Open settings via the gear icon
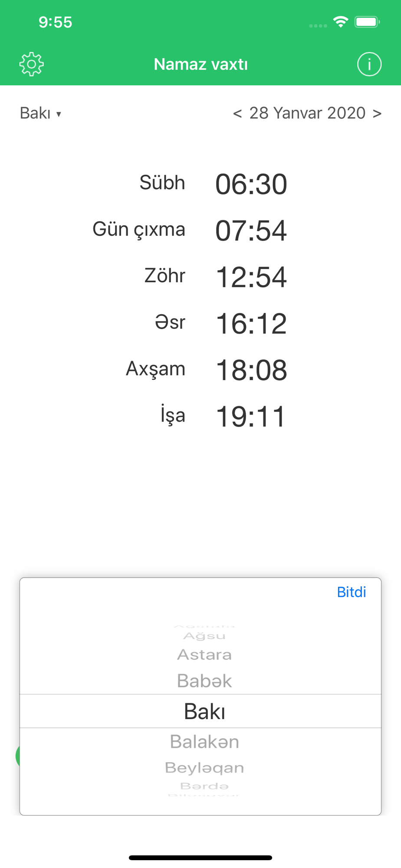Viewport: 401px width, 868px height. pos(32,64)
